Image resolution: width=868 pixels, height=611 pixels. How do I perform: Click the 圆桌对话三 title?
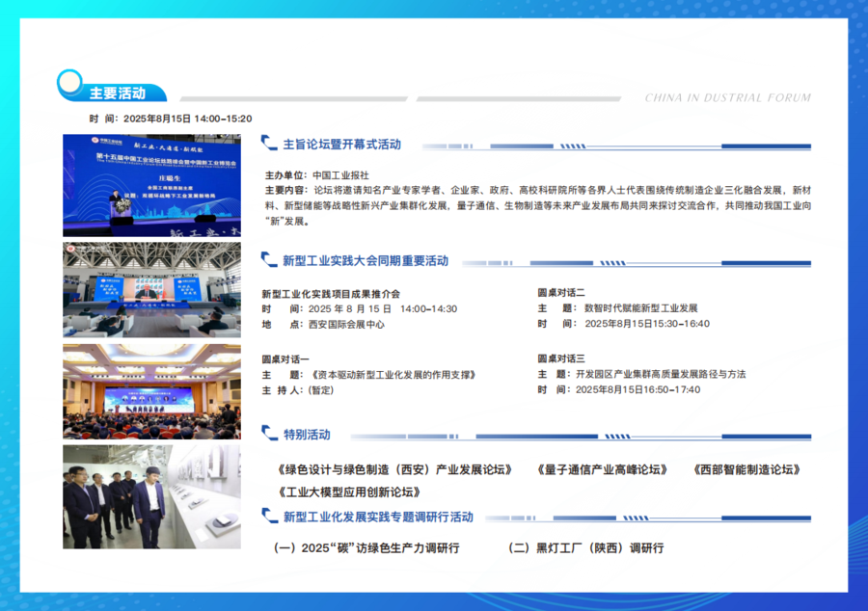(560, 359)
